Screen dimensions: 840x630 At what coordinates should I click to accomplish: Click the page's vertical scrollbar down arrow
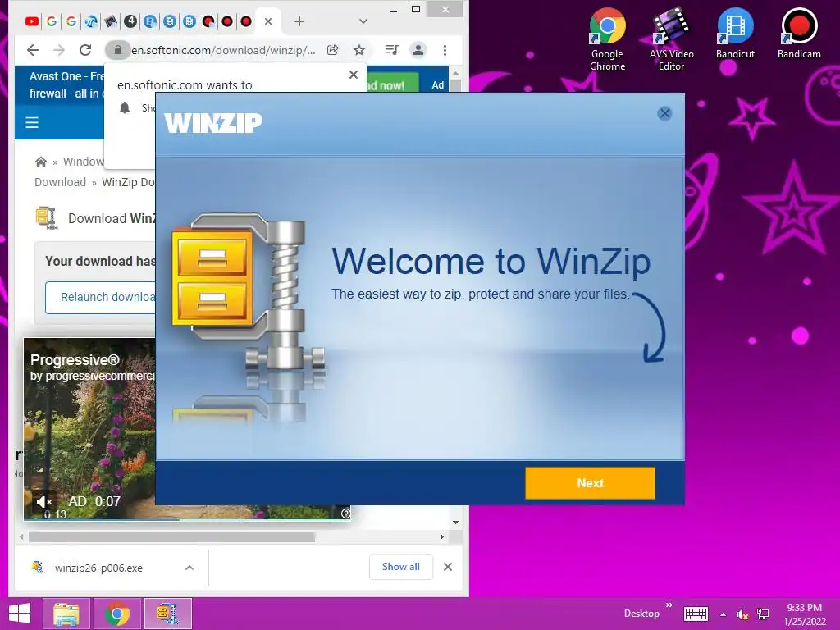(455, 523)
